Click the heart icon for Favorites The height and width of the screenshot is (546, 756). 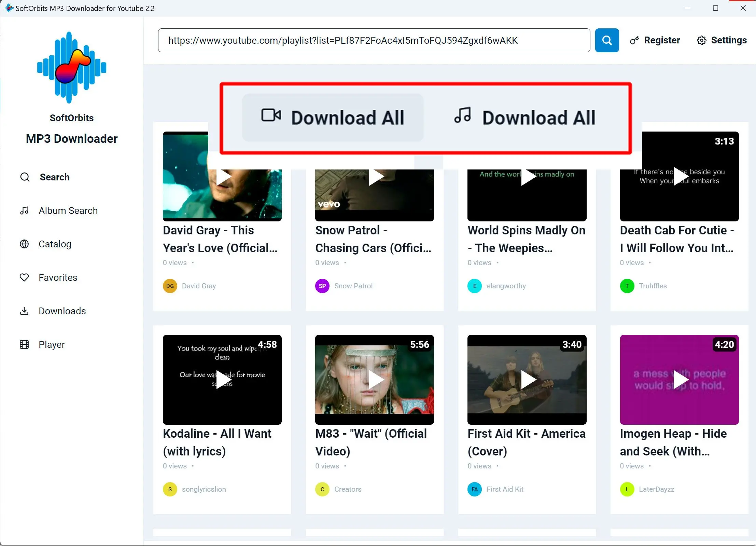(x=24, y=277)
